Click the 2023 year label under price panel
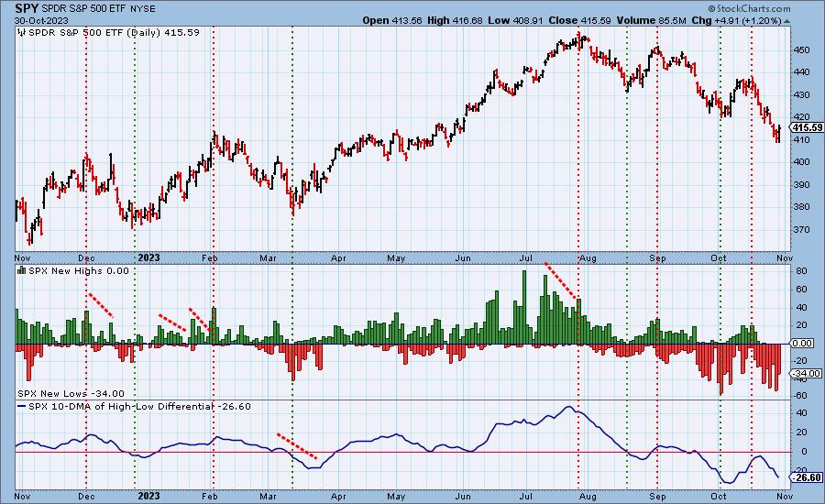Screen dimensions: 825x504 148,257
